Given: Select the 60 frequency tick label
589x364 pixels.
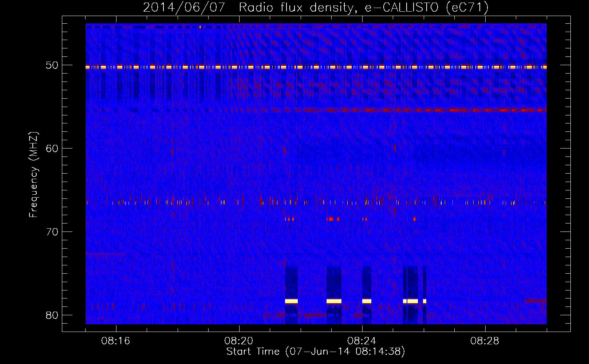Looking at the screenshot, I should coord(52,149).
